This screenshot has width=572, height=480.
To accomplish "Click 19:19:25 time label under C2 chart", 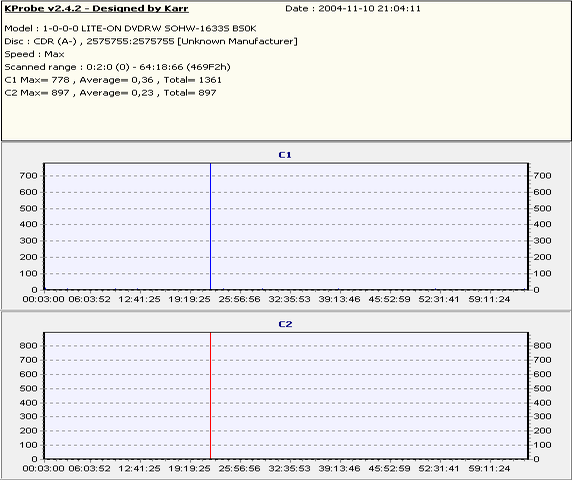I will coord(189,468).
